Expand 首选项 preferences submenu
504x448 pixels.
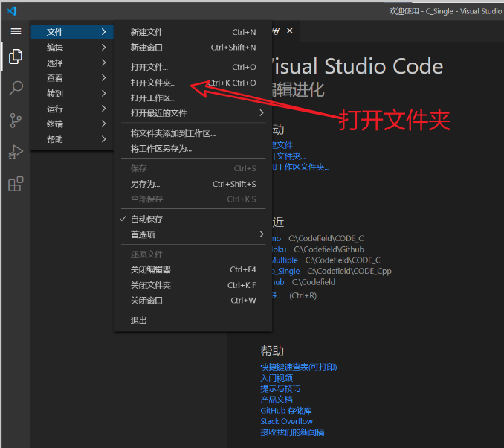coord(193,234)
